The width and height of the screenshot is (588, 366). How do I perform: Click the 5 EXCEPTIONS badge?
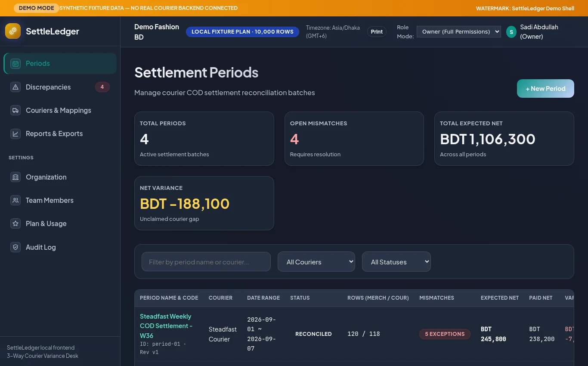click(x=445, y=334)
